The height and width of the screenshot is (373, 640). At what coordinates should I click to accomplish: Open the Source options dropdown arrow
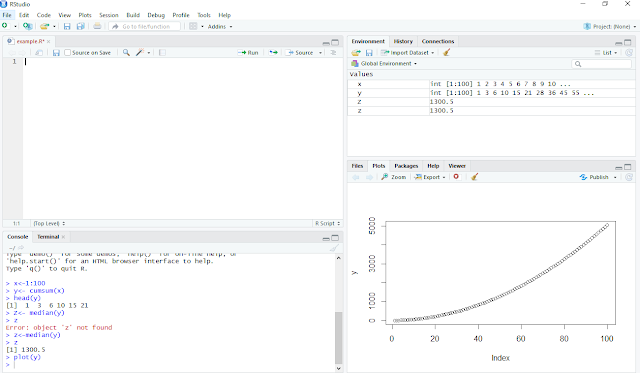[320, 53]
